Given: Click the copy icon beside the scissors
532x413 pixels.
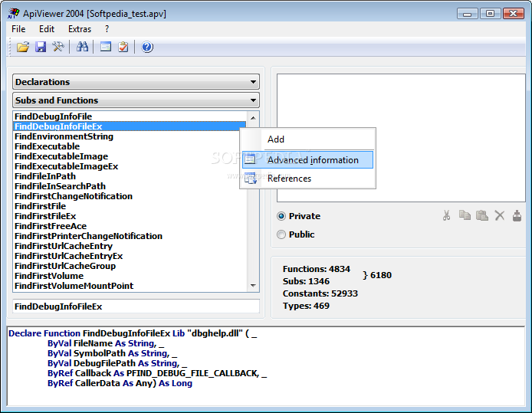Looking at the screenshot, I should pos(465,215).
